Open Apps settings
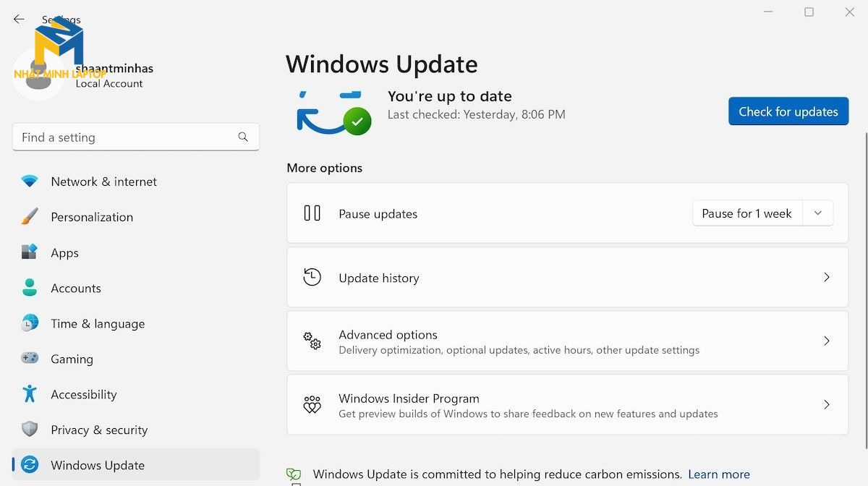868x486 pixels. [136, 252]
